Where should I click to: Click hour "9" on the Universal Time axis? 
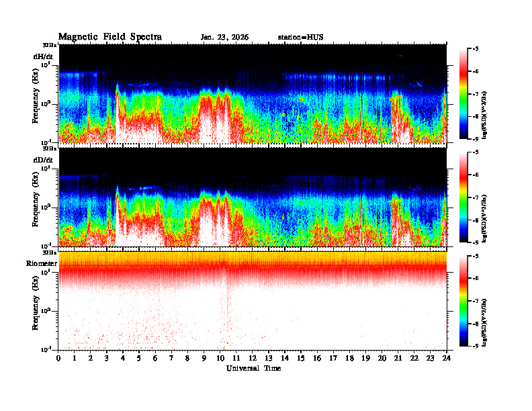point(204,358)
